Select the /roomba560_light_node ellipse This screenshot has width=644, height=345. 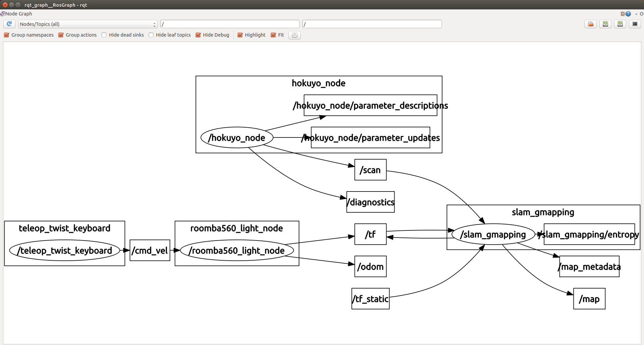tap(237, 250)
